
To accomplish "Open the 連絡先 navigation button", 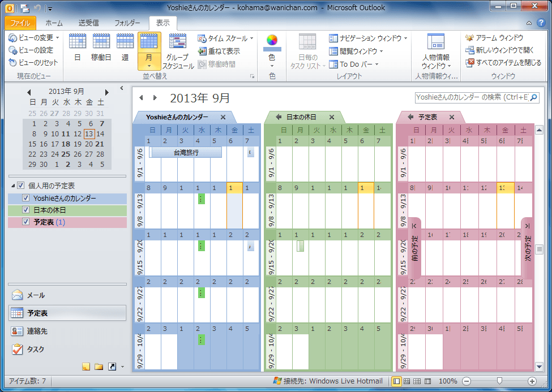I will click(67, 331).
